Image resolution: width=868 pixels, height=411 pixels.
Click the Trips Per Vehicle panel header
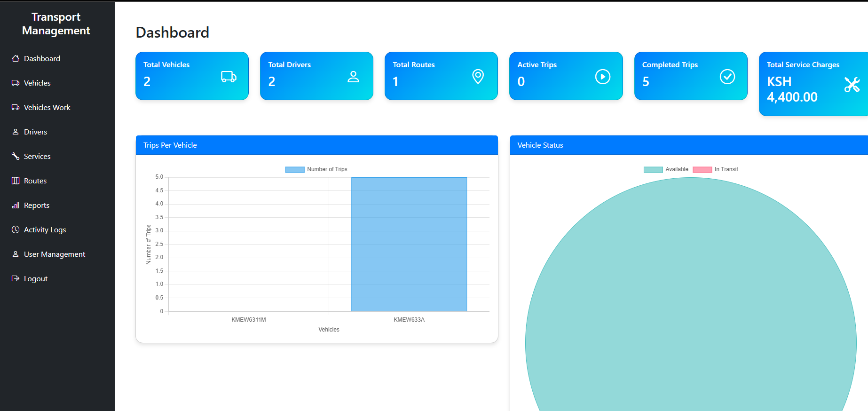point(317,145)
